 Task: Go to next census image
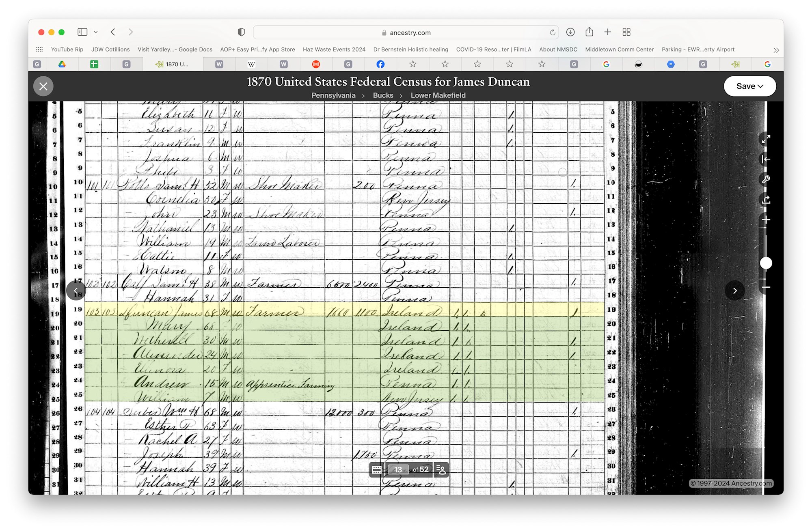pyautogui.click(x=734, y=291)
